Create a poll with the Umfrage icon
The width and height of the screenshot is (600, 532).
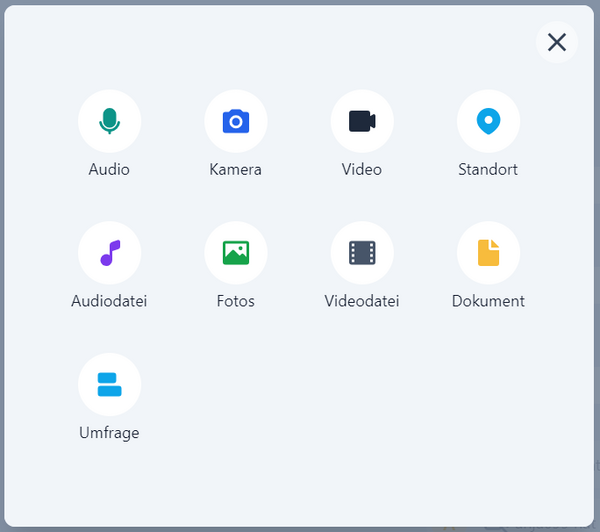point(109,385)
